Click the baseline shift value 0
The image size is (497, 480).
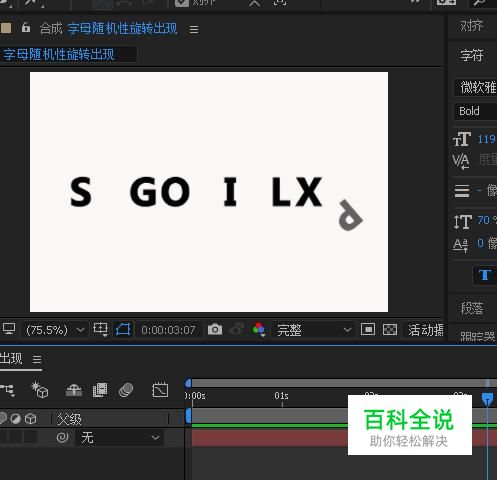click(480, 243)
